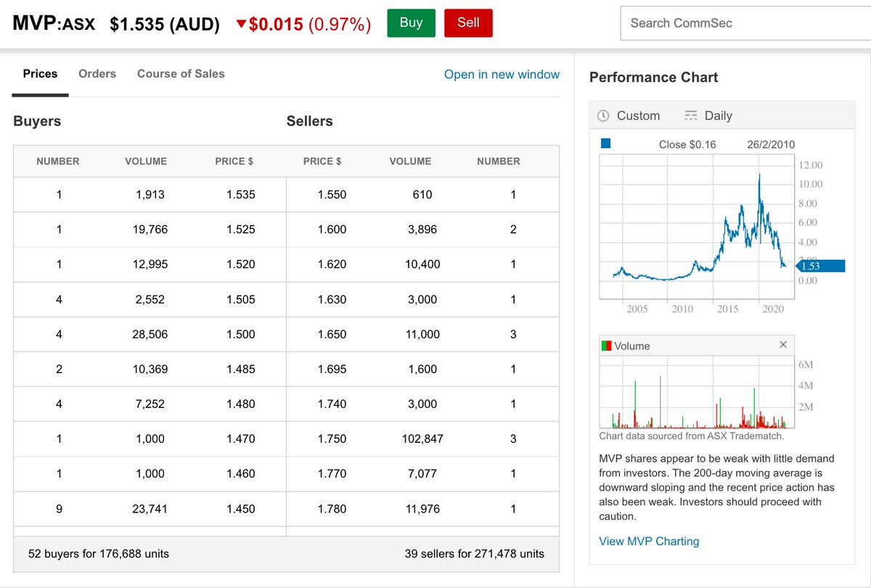The height and width of the screenshot is (588, 871).
Task: Click the 52 buyers for 176,688 units summary
Action: [99, 553]
